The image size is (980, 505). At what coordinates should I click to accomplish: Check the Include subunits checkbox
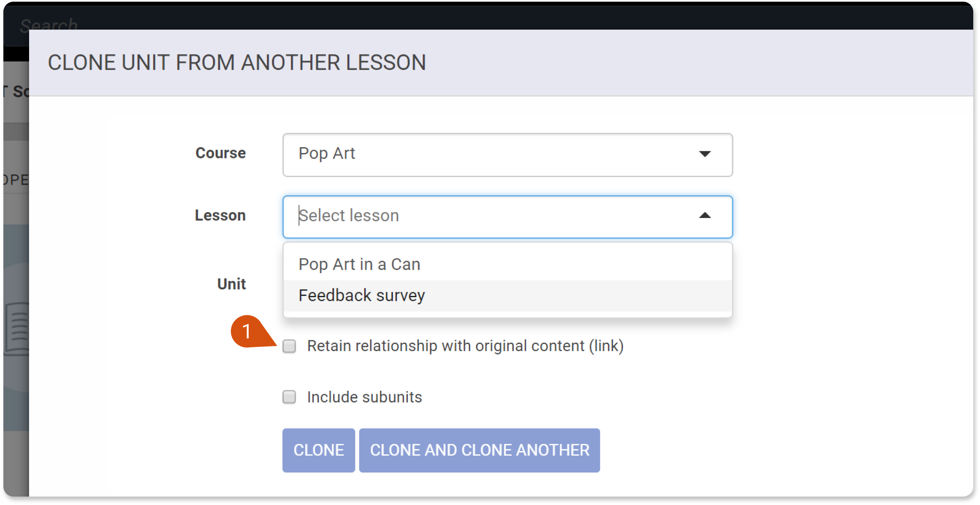pos(289,397)
